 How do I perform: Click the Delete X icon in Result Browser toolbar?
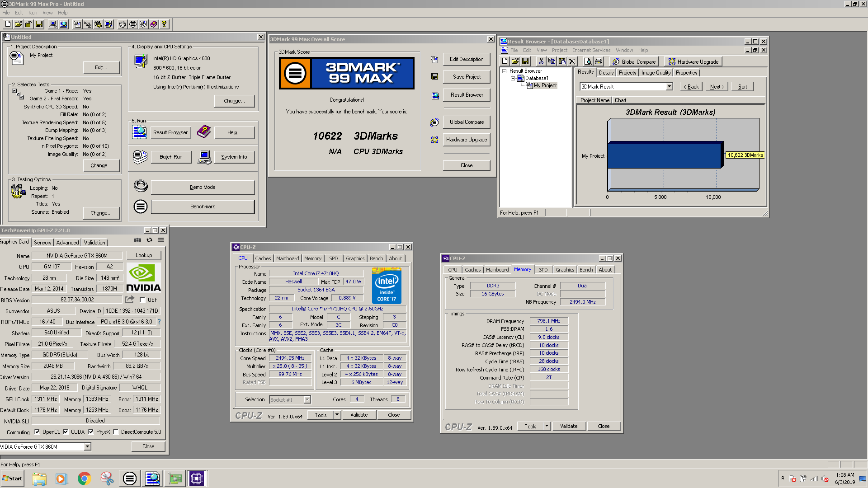[x=572, y=61]
